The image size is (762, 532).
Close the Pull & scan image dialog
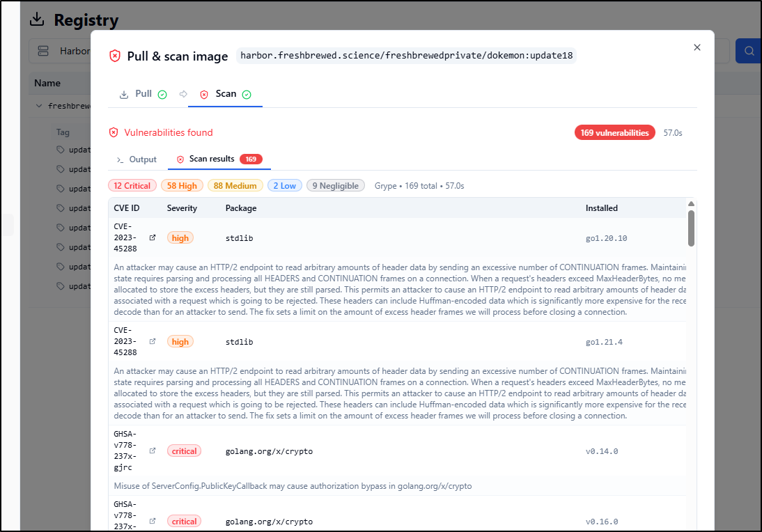coord(697,47)
